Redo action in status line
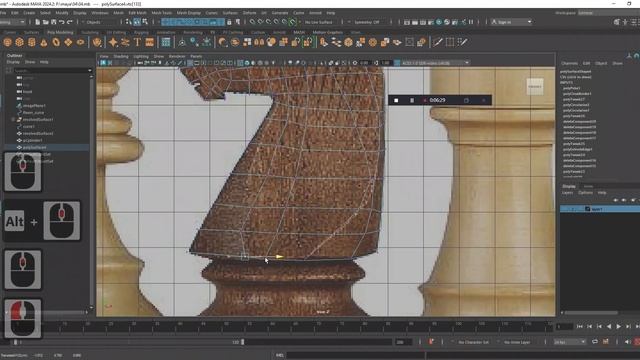Image resolution: width=640 pixels, height=360 pixels. [x=70, y=22]
